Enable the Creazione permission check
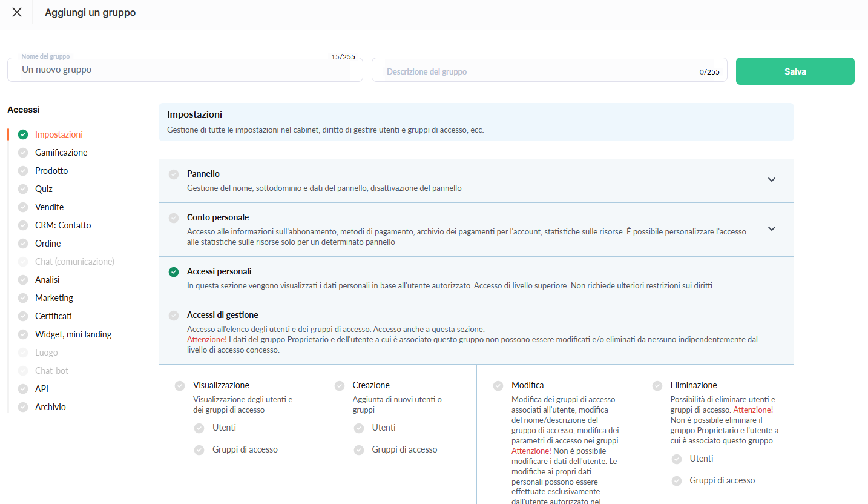This screenshot has width=868, height=504. coord(340,386)
